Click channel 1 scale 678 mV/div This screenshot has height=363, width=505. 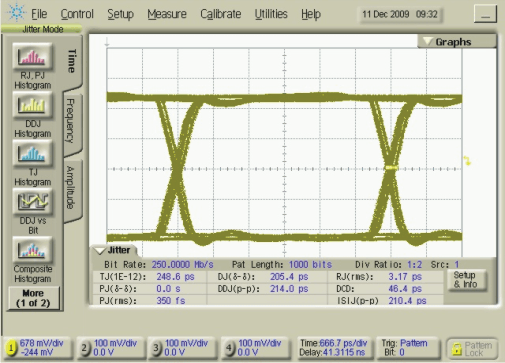click(x=41, y=343)
